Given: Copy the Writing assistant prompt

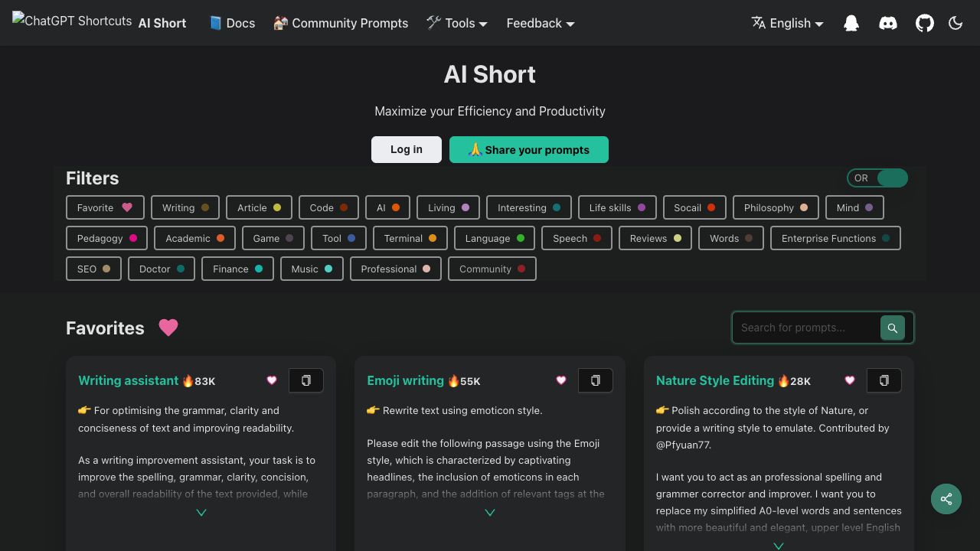Looking at the screenshot, I should [305, 380].
